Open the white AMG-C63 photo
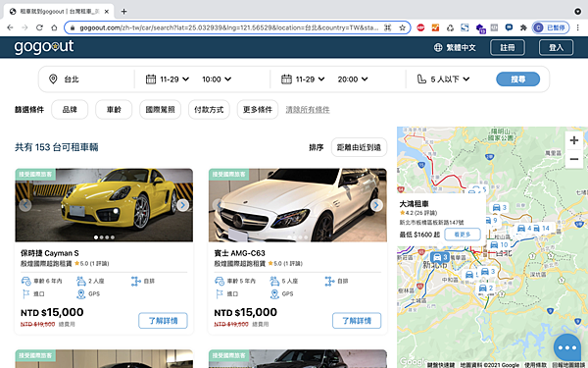 click(x=297, y=205)
